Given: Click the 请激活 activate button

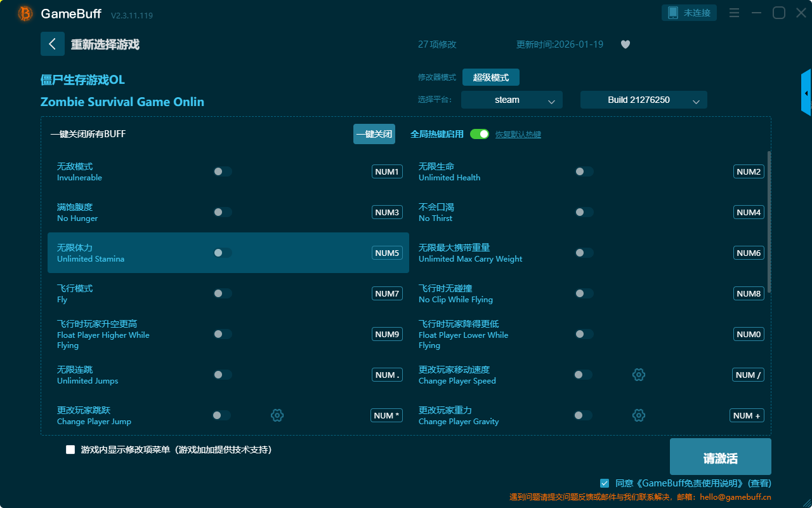Looking at the screenshot, I should (x=720, y=457).
